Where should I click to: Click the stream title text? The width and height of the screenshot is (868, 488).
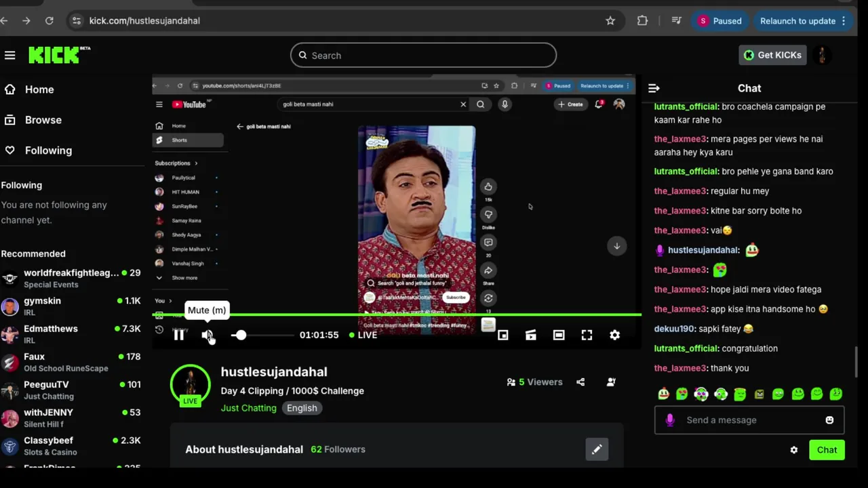[x=292, y=391]
